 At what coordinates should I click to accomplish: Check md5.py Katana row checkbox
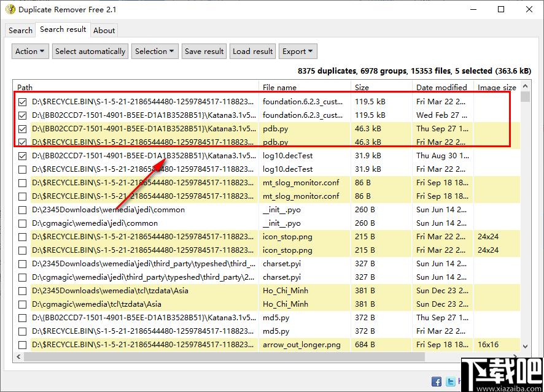[23, 318]
